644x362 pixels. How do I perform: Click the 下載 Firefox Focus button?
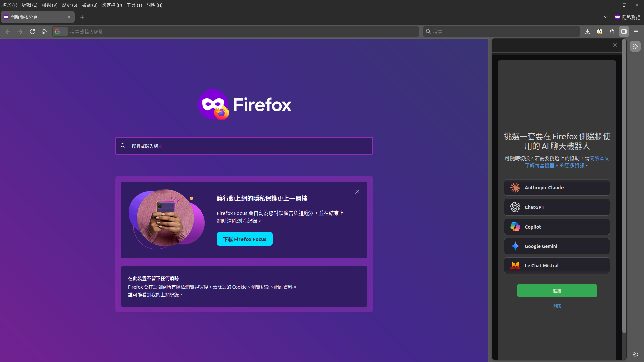[245, 239]
